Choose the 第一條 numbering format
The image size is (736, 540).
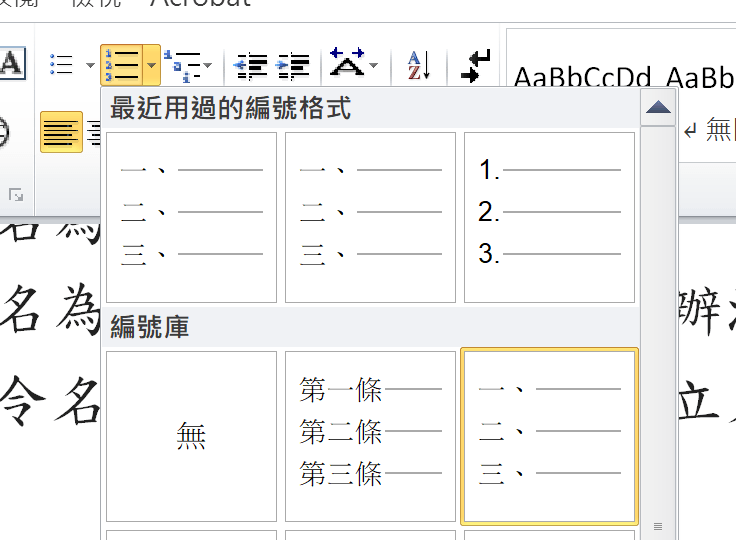370,435
